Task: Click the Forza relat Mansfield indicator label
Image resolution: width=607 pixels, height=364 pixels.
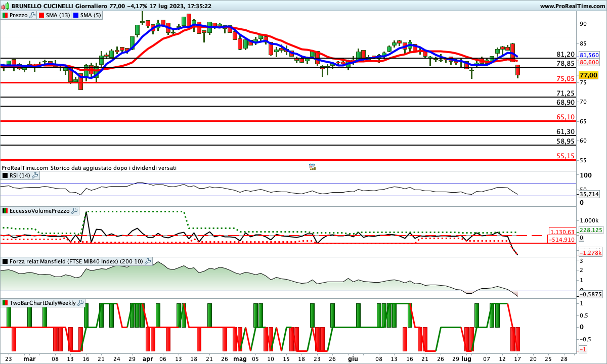Action: click(76, 261)
